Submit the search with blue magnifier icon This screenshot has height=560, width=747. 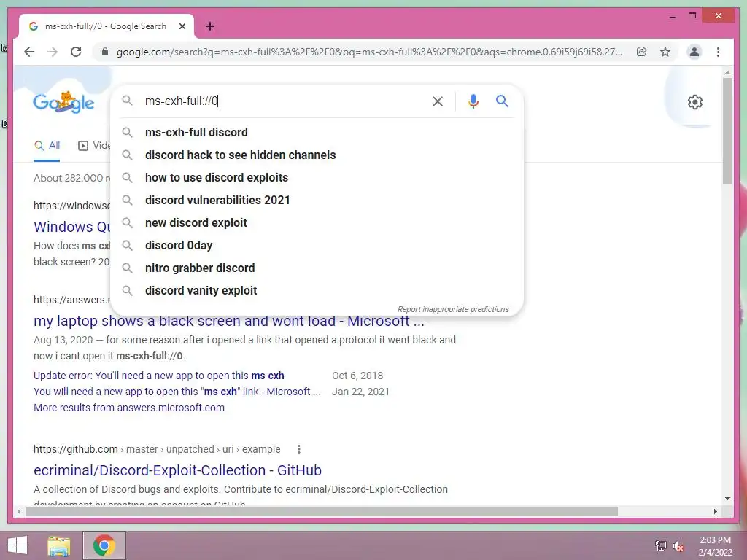[502, 101]
